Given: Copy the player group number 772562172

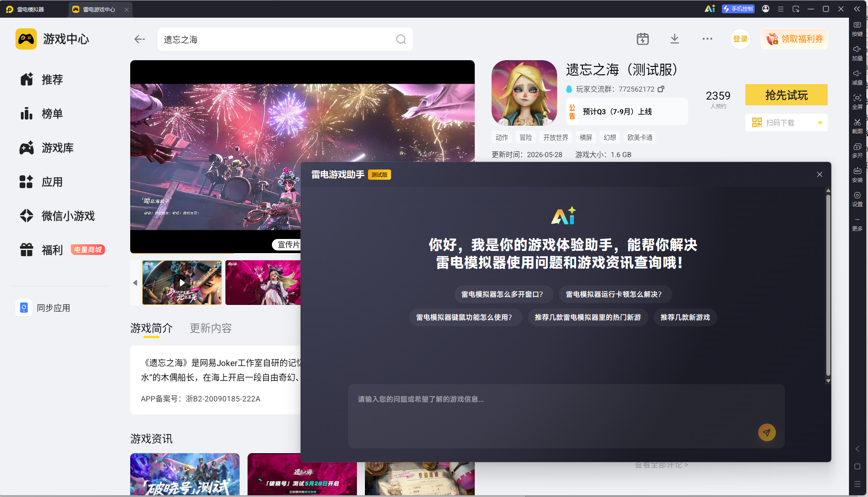Looking at the screenshot, I should point(661,89).
